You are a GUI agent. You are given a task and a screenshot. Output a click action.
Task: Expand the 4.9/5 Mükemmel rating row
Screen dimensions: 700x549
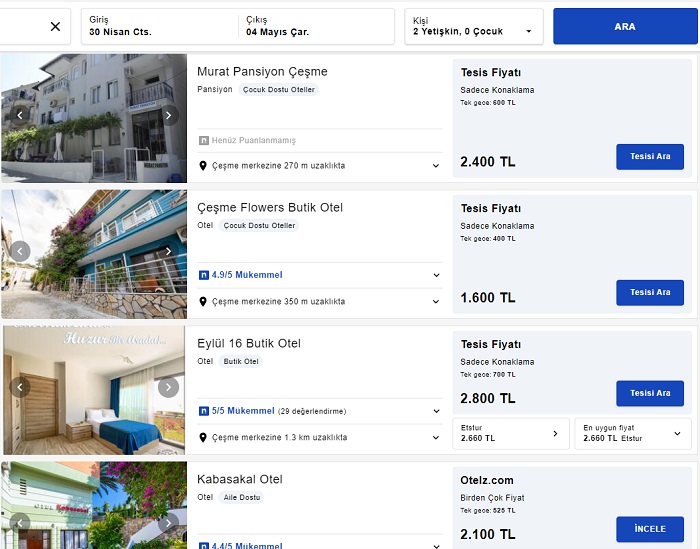coord(436,275)
